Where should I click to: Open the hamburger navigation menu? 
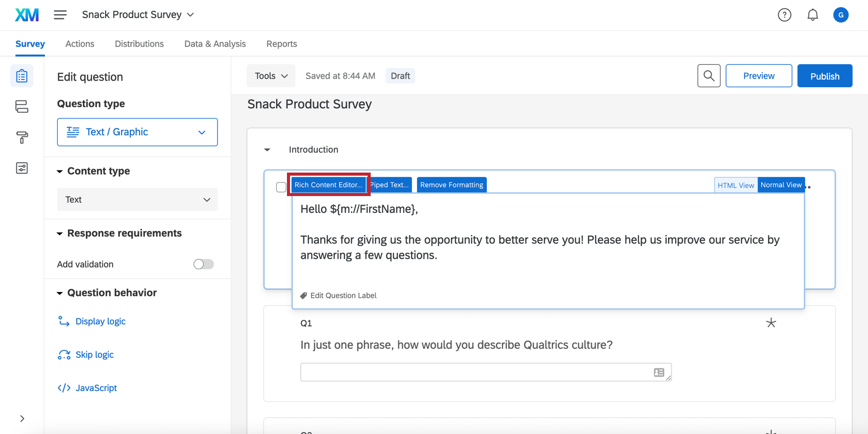(x=60, y=15)
